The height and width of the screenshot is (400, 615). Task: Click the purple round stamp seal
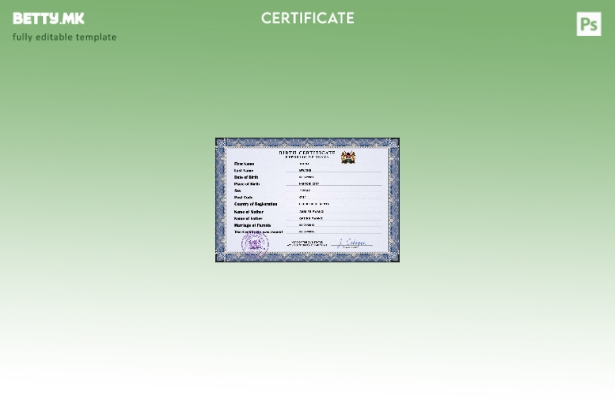255,244
